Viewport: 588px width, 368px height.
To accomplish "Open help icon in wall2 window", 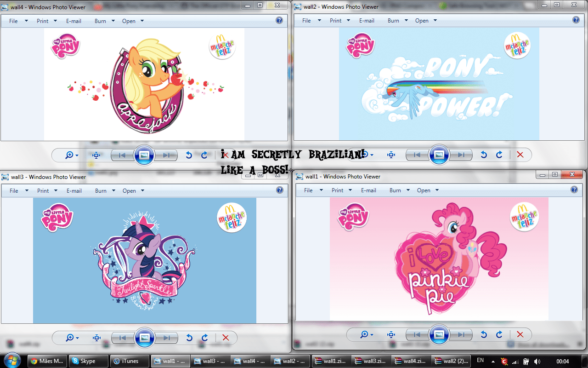I will click(x=576, y=20).
